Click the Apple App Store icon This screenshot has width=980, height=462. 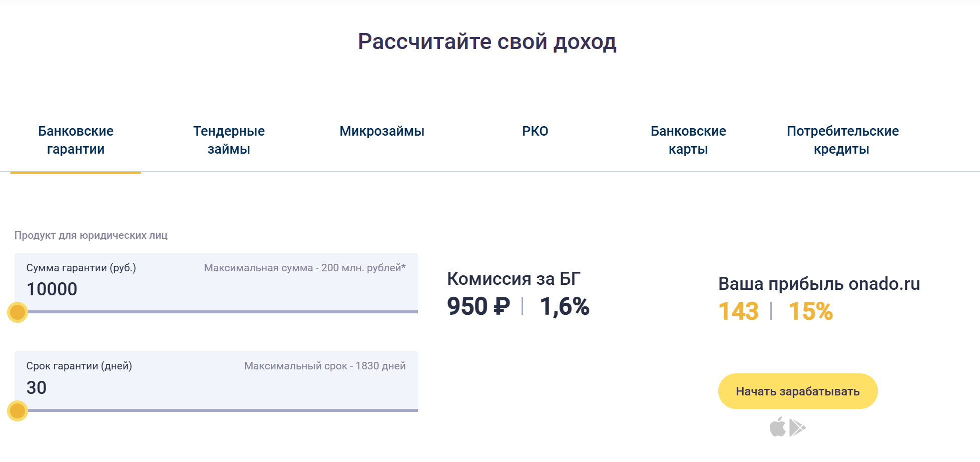point(777,427)
